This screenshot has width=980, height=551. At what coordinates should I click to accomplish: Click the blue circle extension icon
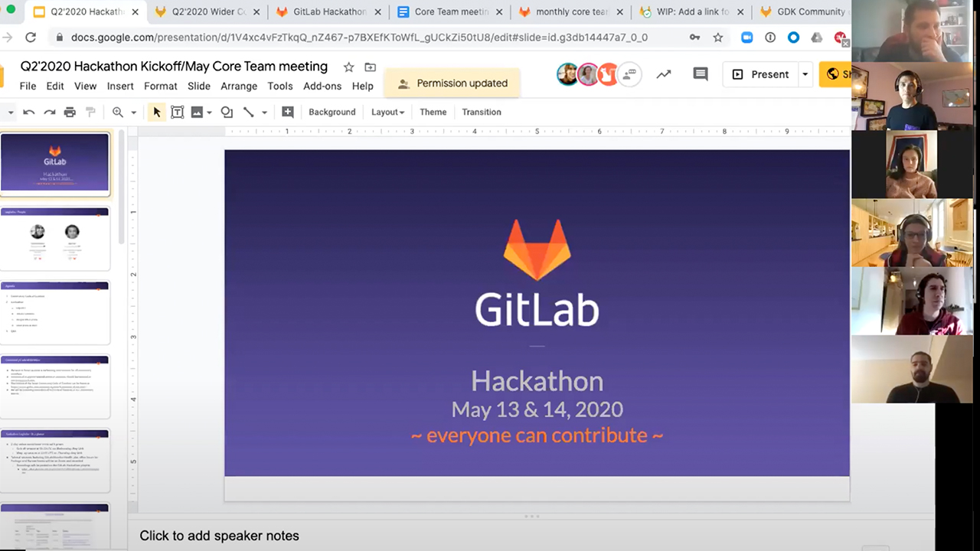click(793, 37)
